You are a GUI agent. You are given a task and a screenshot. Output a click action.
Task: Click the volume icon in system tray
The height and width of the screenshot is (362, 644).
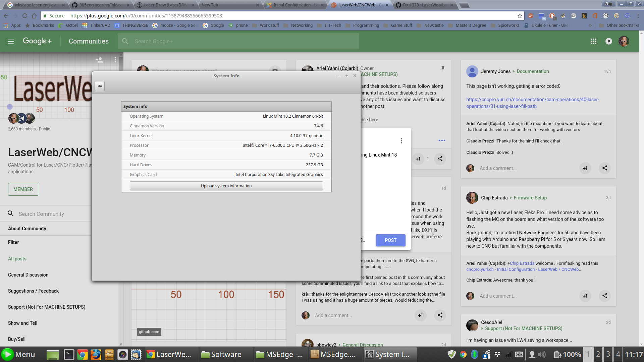[542, 354]
